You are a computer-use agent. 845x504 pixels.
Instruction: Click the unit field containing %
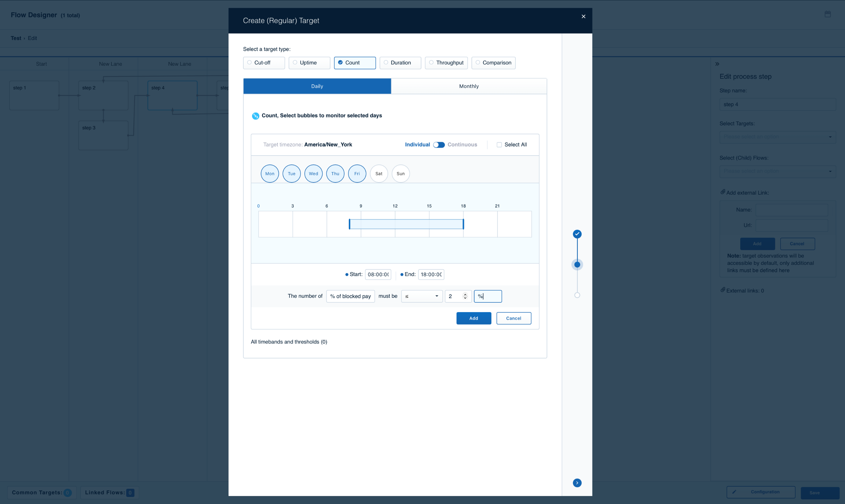coord(488,296)
